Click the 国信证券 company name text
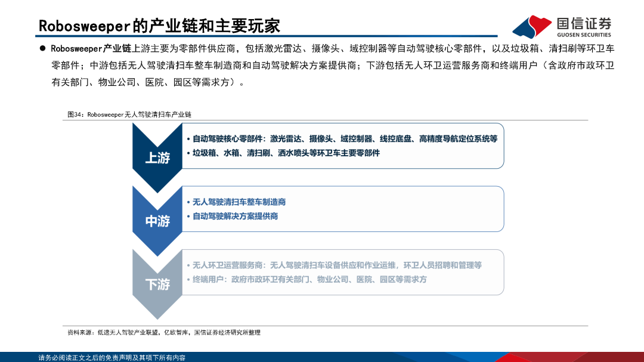Viewport: 644px width, 362px height. [584, 23]
